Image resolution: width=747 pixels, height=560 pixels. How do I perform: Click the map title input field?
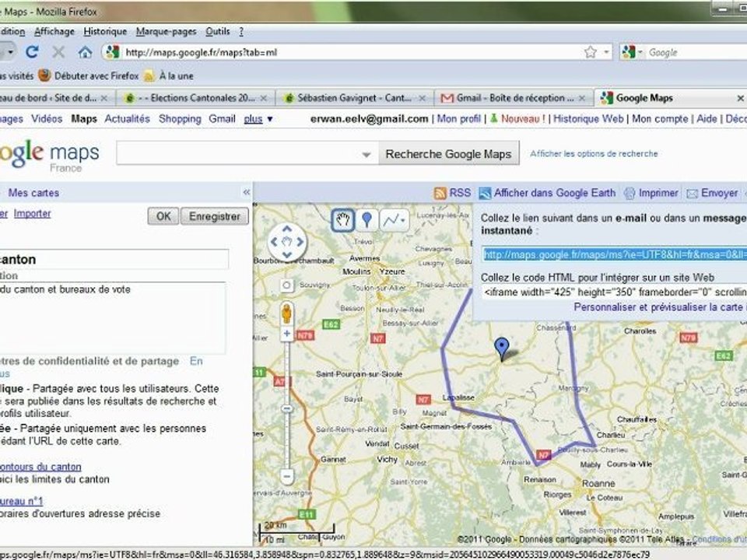pyautogui.click(x=114, y=260)
